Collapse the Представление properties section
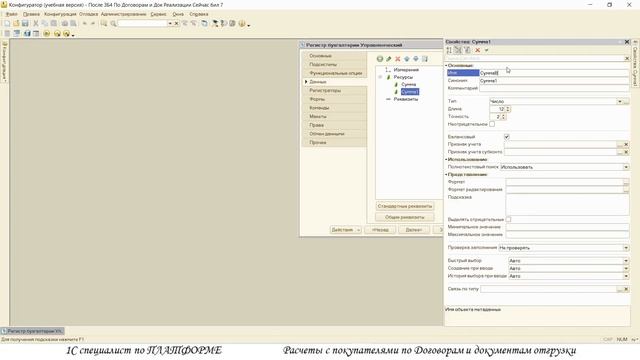The height and width of the screenshot is (360, 640). [x=446, y=175]
